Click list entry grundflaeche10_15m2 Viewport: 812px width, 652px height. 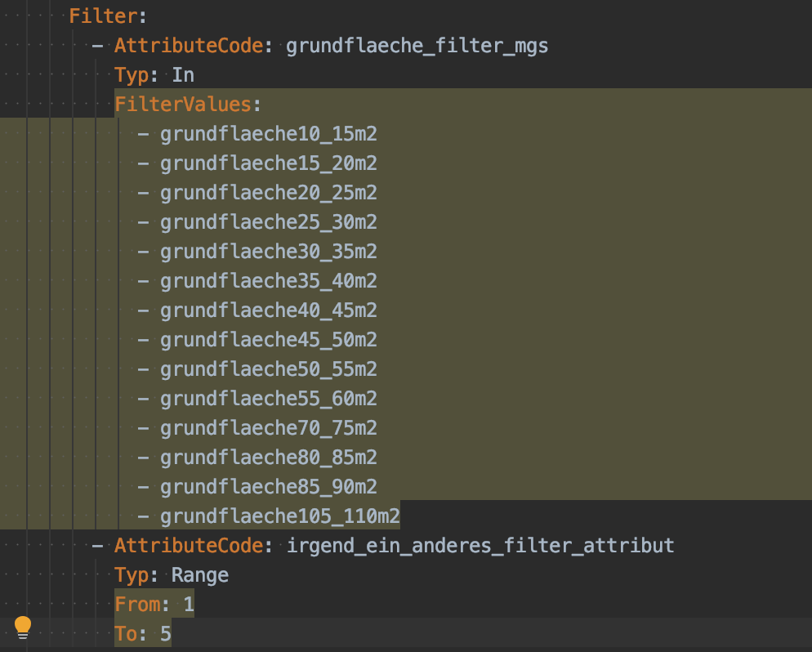coord(268,133)
